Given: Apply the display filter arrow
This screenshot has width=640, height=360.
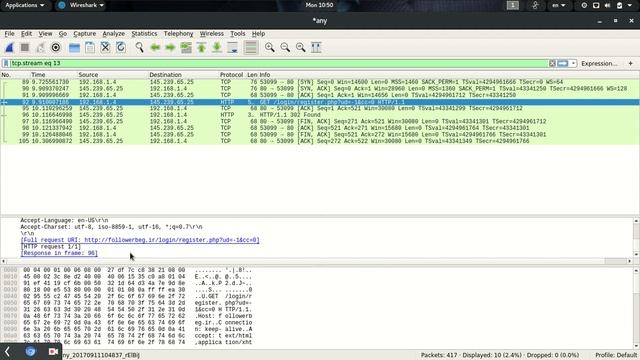Looking at the screenshot, I should [563, 63].
